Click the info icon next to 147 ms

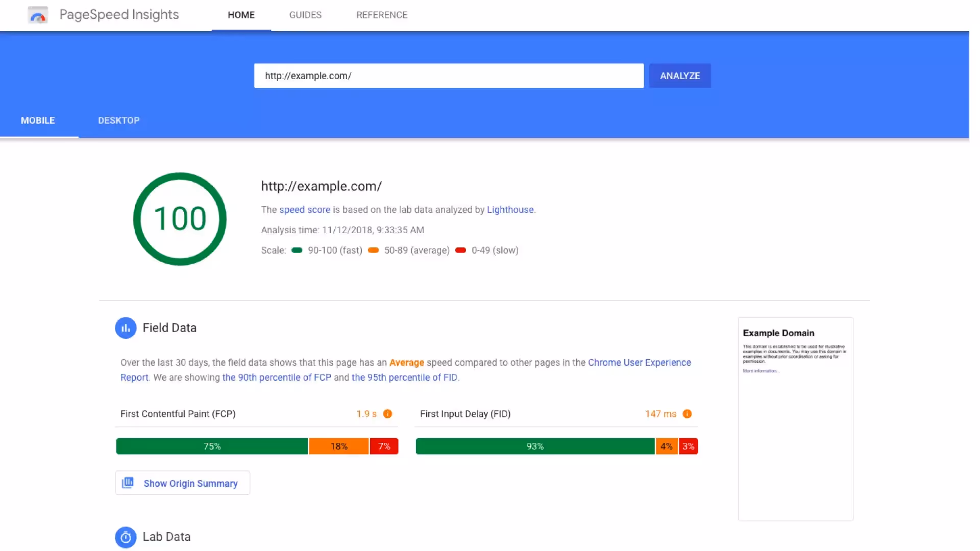coord(687,414)
